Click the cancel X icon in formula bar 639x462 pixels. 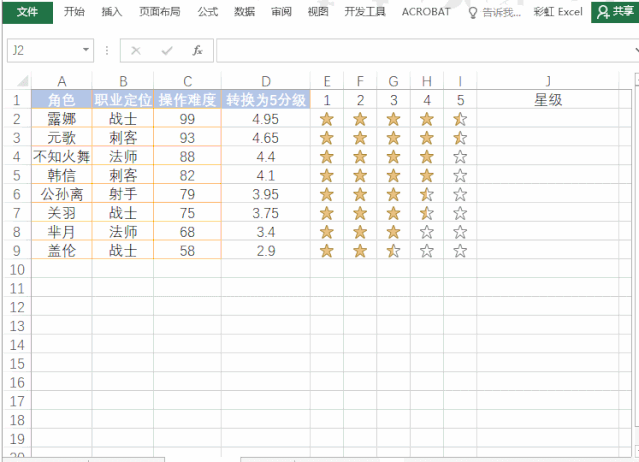[x=136, y=51]
